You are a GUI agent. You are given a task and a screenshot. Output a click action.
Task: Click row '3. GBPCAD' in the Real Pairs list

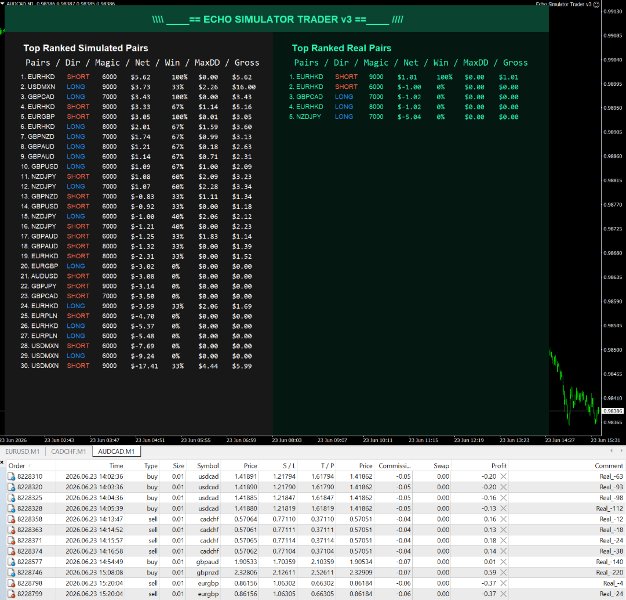click(404, 97)
